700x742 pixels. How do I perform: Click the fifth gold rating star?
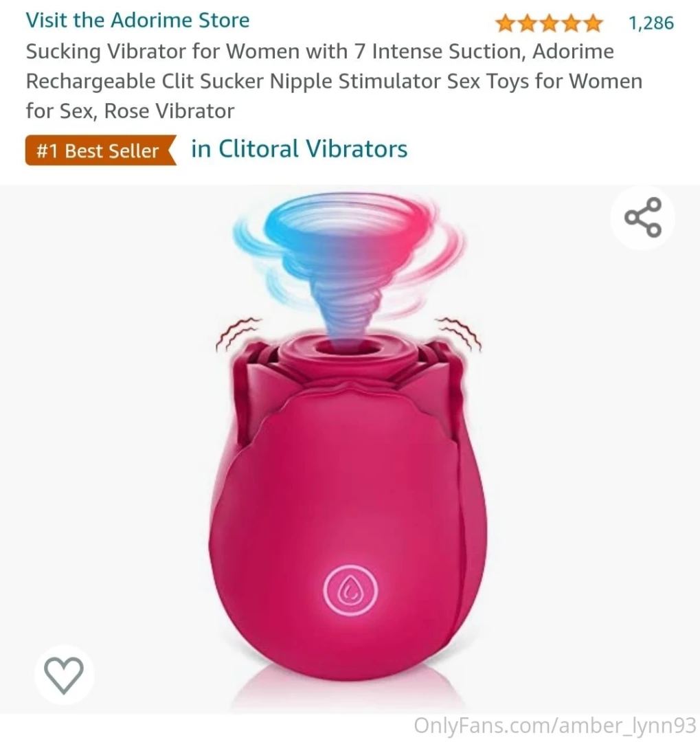[593, 23]
